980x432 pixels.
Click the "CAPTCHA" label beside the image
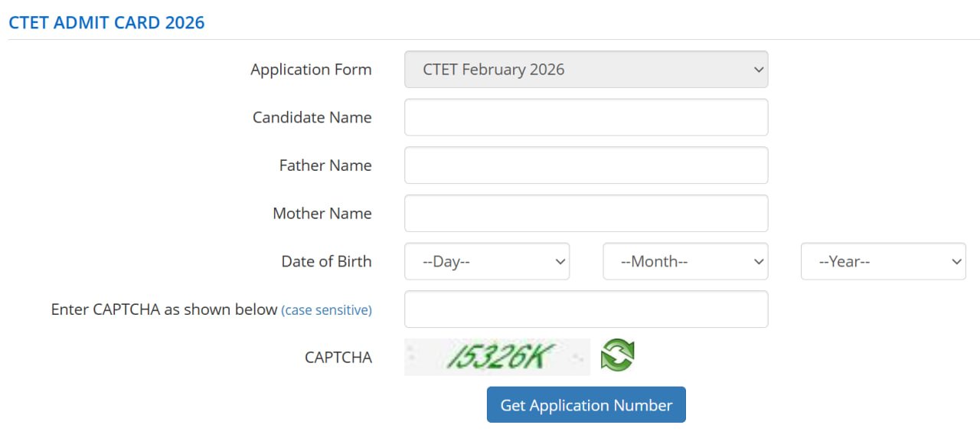coord(338,357)
